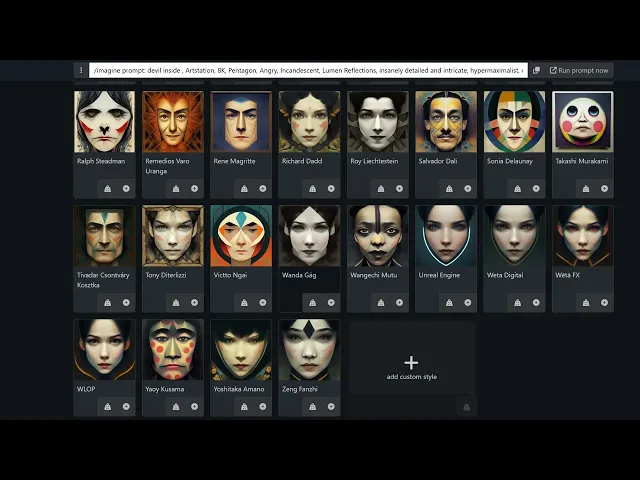Add Salvador Dali style via plus icon
This screenshot has height=480, width=640.
(468, 189)
